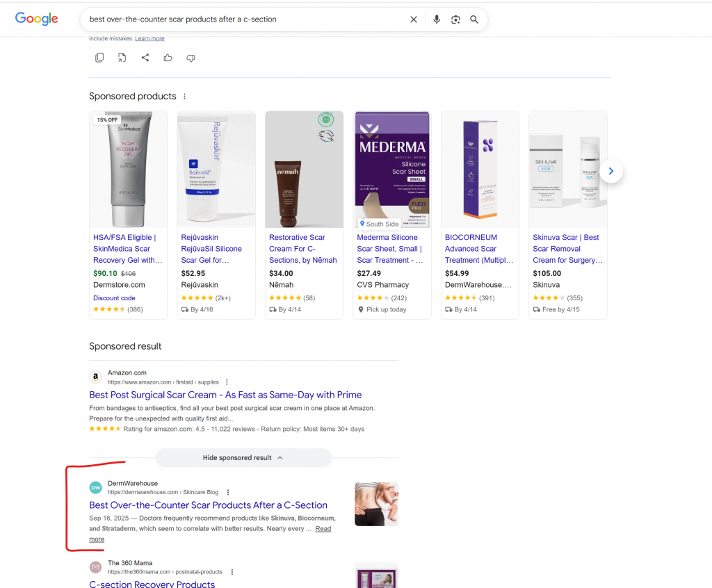Click the export response icon
The image size is (712, 588).
[x=122, y=58]
